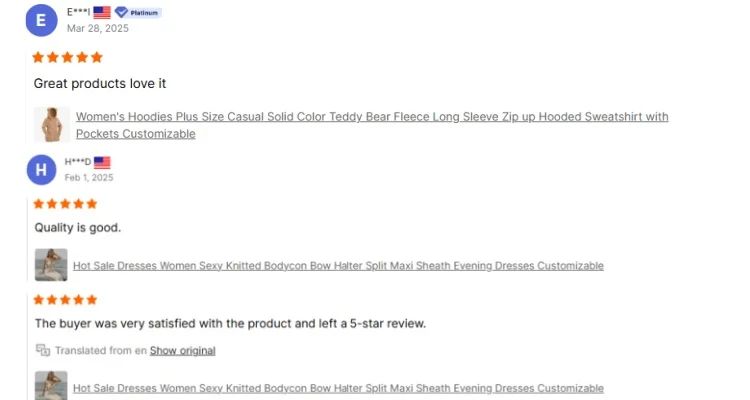Click the star rating above "Quality is good."

(x=65, y=204)
